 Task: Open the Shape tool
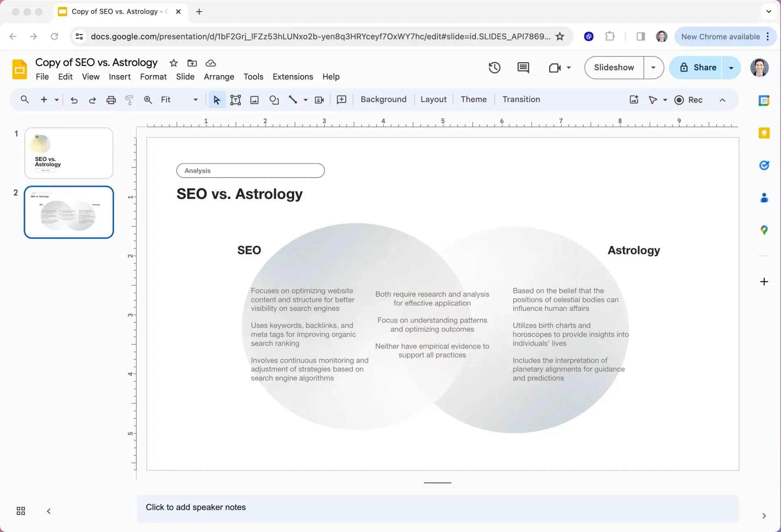tap(274, 100)
